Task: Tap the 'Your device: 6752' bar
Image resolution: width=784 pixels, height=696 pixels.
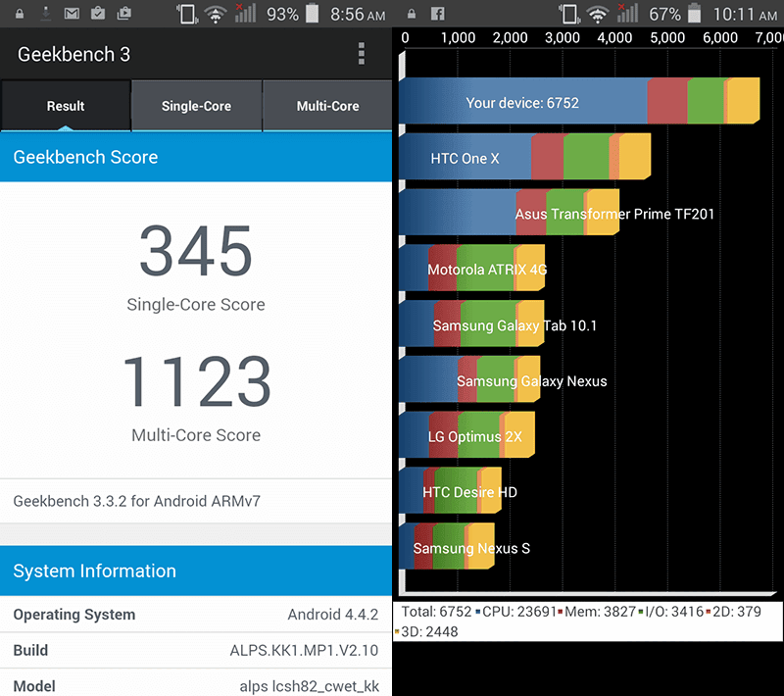Action: point(579,101)
